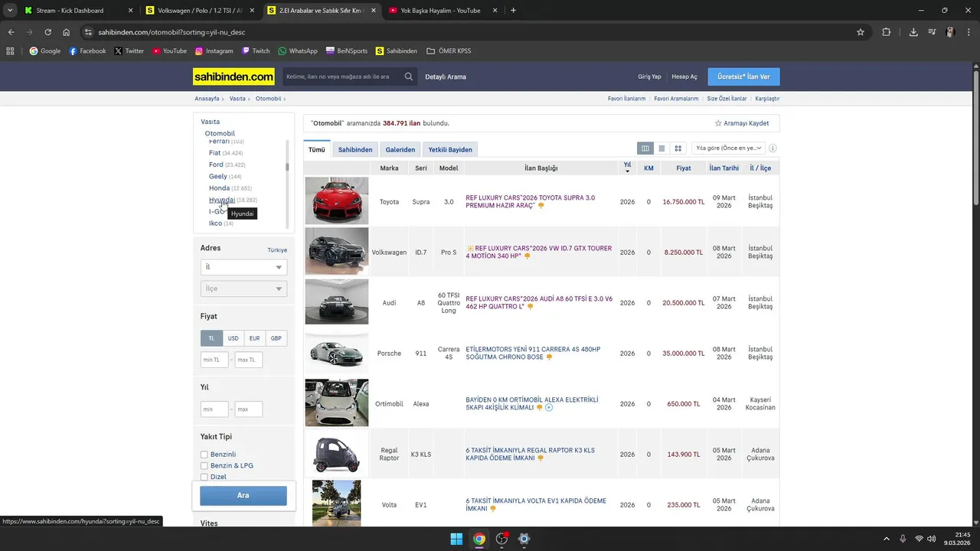This screenshot has height=551, width=980.
Task: Select TL currency toggle
Action: tap(211, 338)
